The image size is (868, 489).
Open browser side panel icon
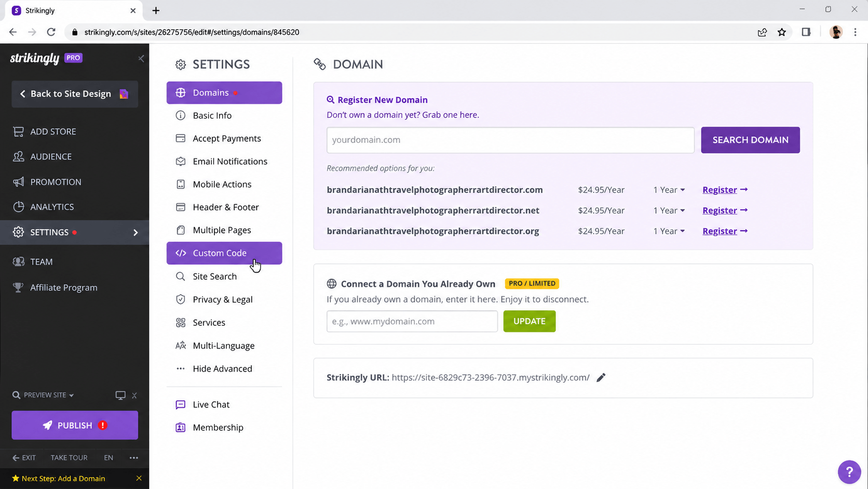(x=806, y=32)
